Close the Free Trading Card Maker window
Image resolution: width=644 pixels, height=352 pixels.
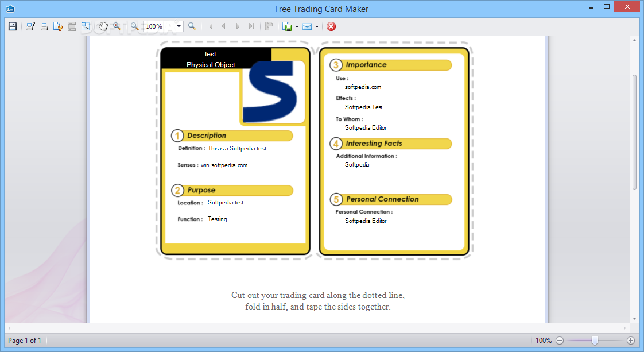[627, 6]
